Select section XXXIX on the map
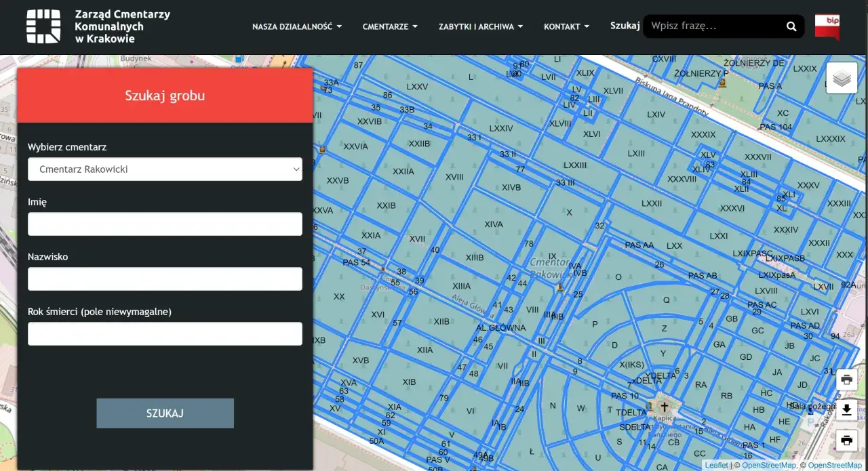This screenshot has width=868, height=471. [x=703, y=135]
